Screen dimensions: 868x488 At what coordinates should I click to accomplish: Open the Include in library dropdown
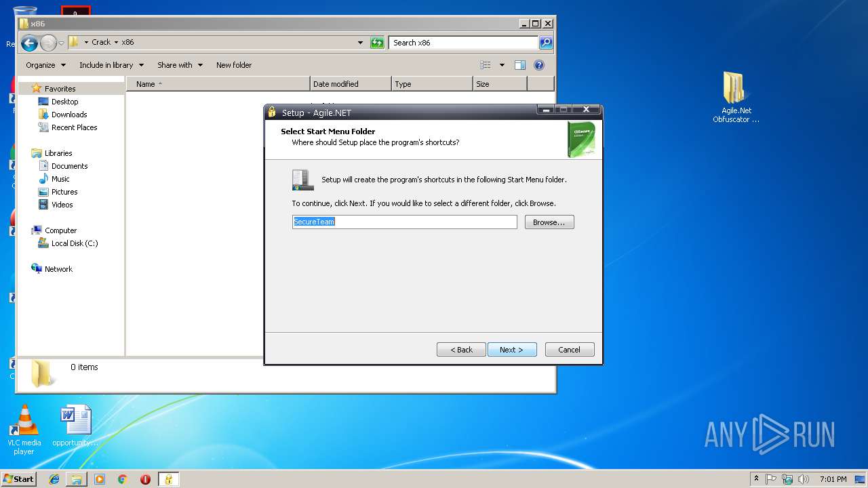(x=112, y=65)
